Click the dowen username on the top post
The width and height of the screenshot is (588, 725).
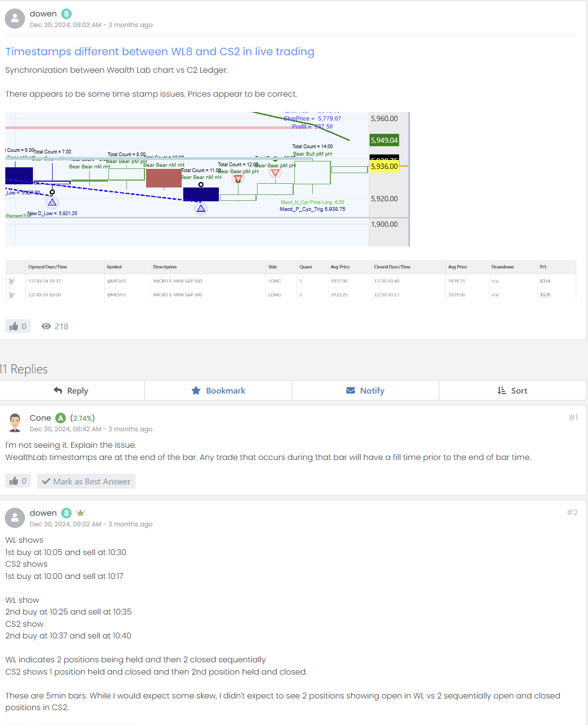43,14
